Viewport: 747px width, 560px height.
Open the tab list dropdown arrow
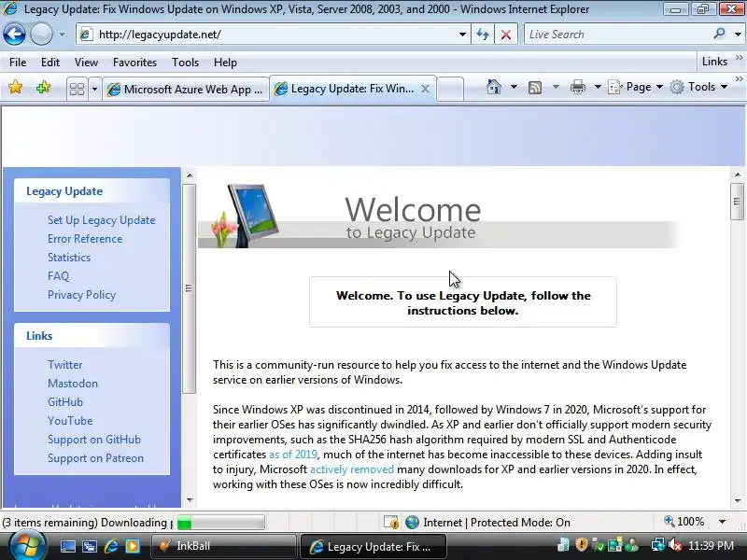pyautogui.click(x=94, y=89)
